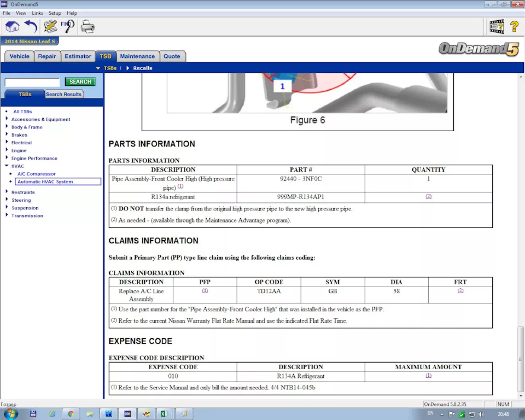Click the network icon in the system tray
Screen dimensions: 525x420
pos(472,414)
